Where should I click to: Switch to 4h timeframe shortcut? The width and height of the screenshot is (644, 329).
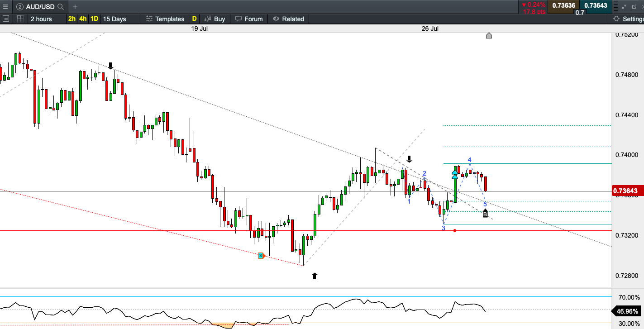tap(83, 19)
